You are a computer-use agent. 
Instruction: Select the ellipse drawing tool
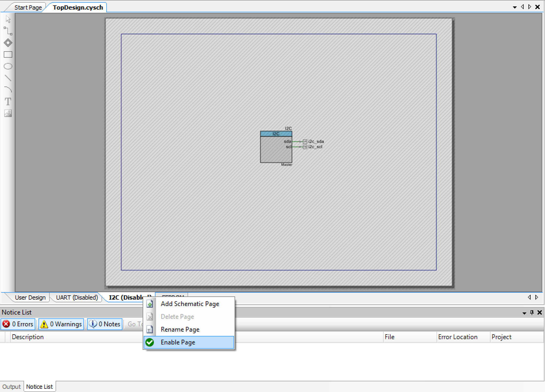point(8,66)
